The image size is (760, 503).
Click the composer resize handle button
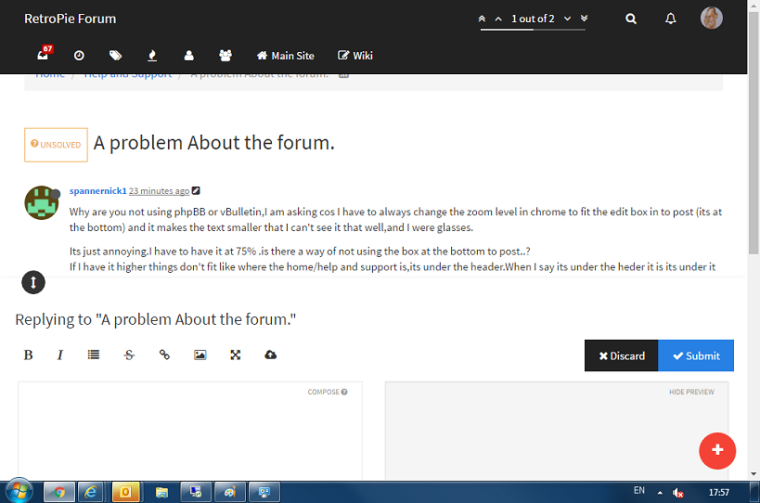click(x=33, y=282)
